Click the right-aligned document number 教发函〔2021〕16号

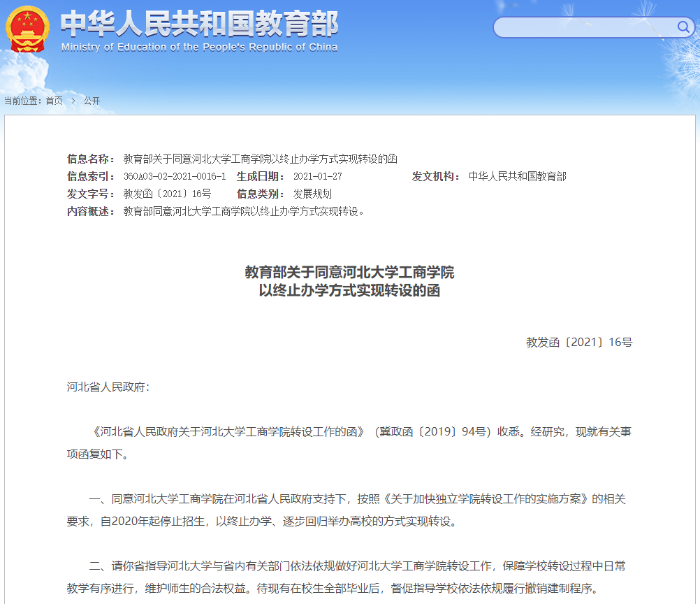pos(578,342)
